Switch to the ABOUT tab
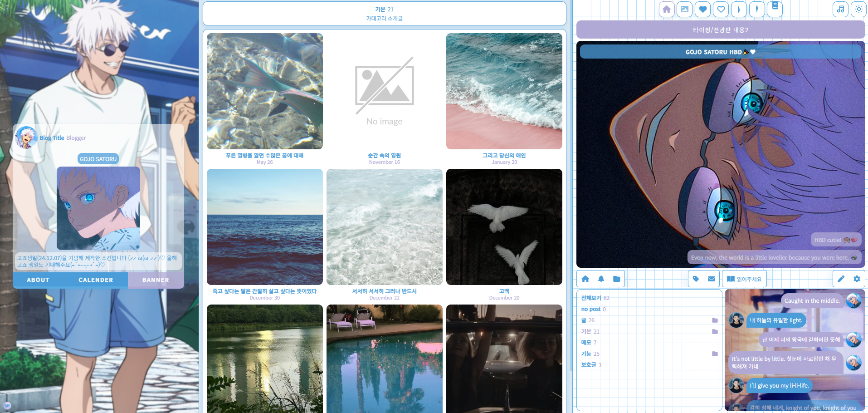This screenshot has height=413, width=868. tap(38, 280)
